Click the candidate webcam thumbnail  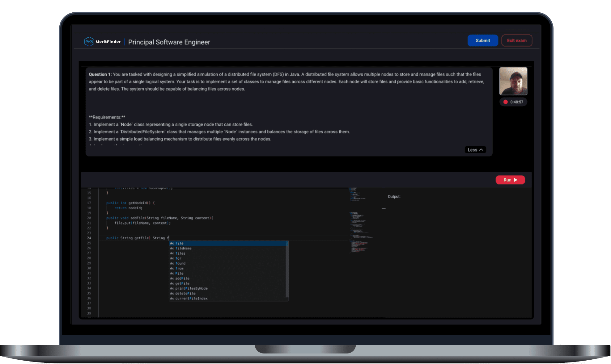coord(513,81)
